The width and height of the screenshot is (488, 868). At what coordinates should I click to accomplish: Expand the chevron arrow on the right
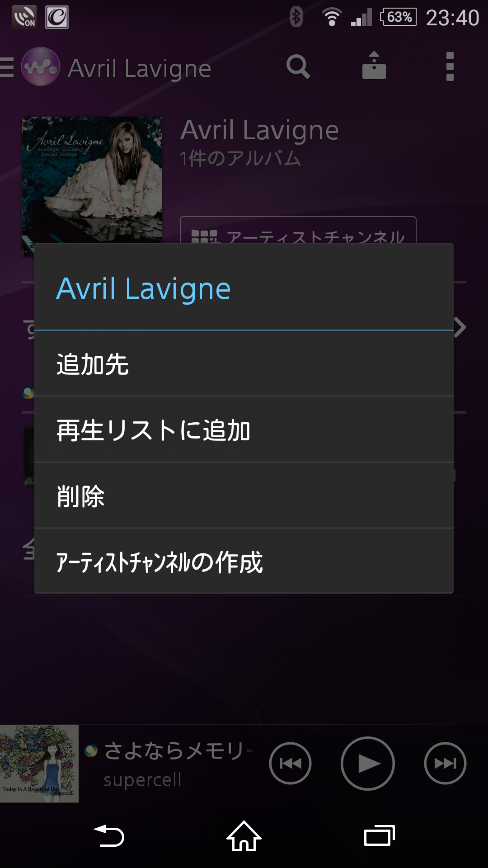460,327
